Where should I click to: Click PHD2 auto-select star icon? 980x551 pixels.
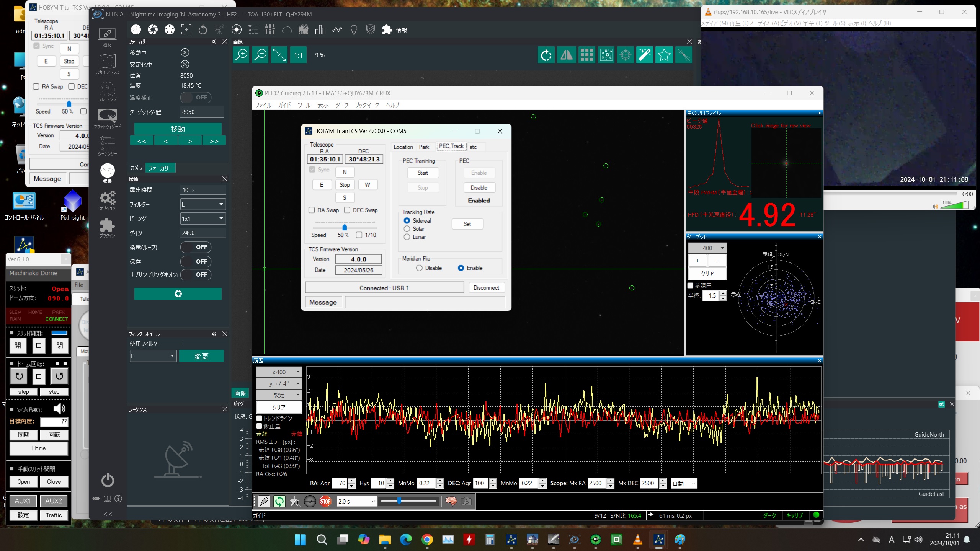(x=295, y=501)
